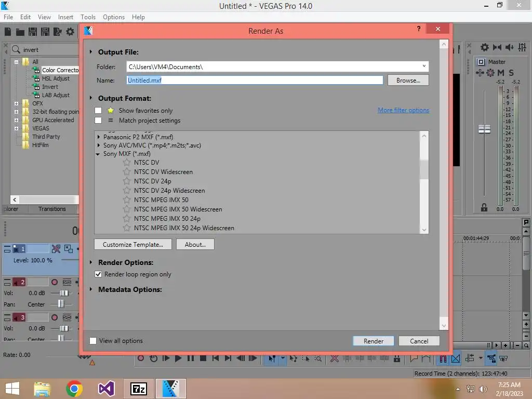Uncheck Render loop region only
Image resolution: width=532 pixels, height=399 pixels.
tap(98, 274)
